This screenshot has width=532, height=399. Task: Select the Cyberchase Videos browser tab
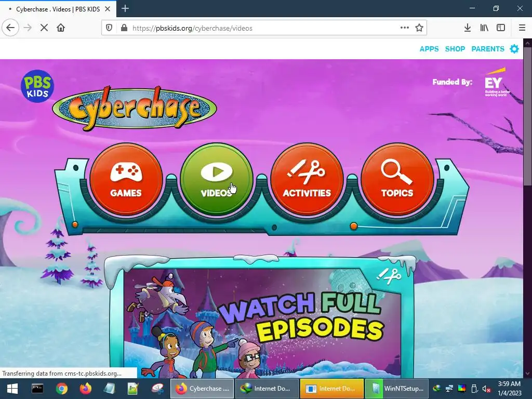pyautogui.click(x=58, y=9)
